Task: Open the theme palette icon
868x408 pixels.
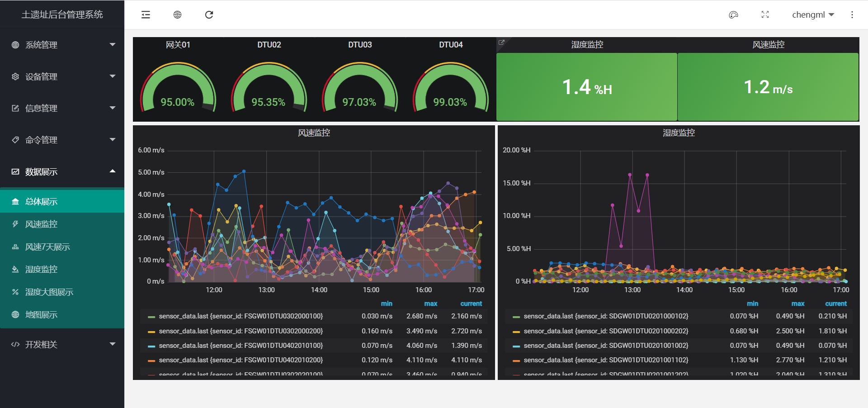Action: point(733,15)
